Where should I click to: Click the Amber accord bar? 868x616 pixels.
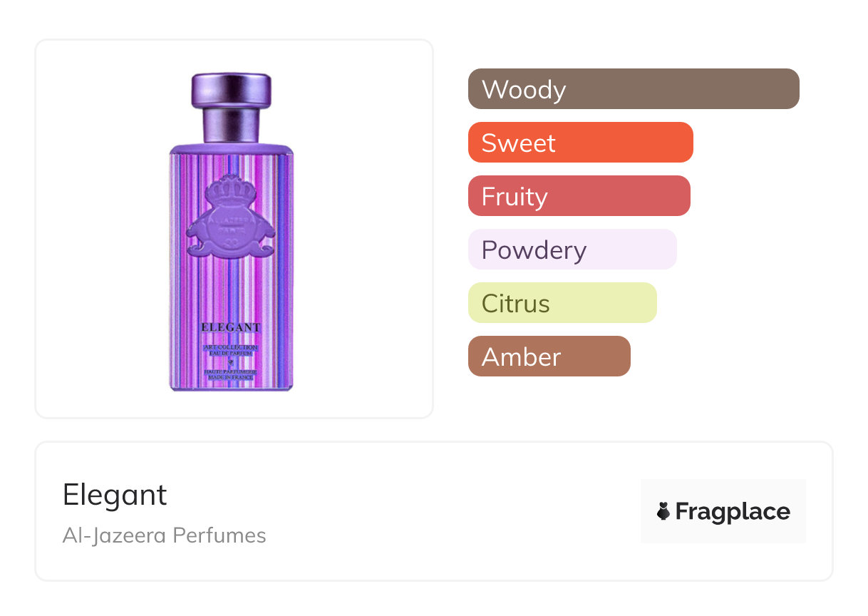[x=549, y=356]
